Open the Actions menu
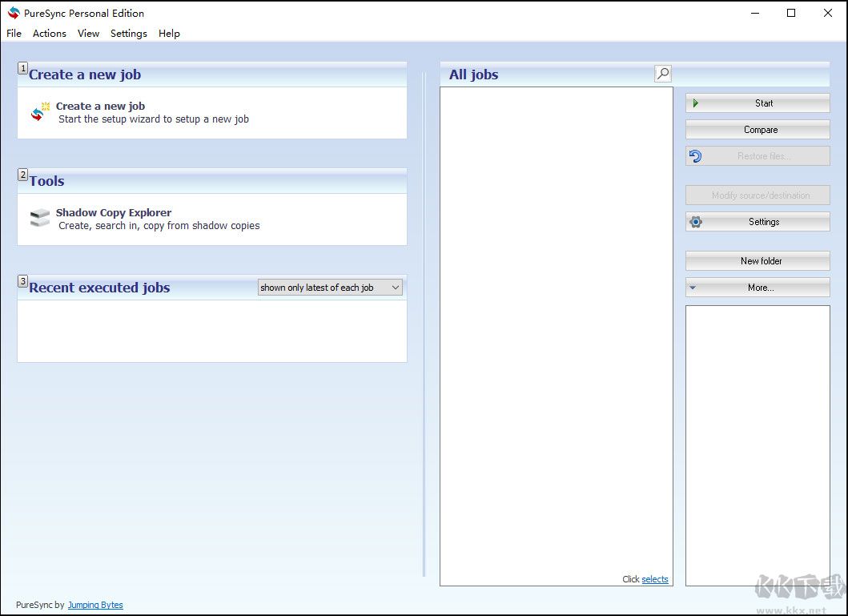 (x=49, y=34)
